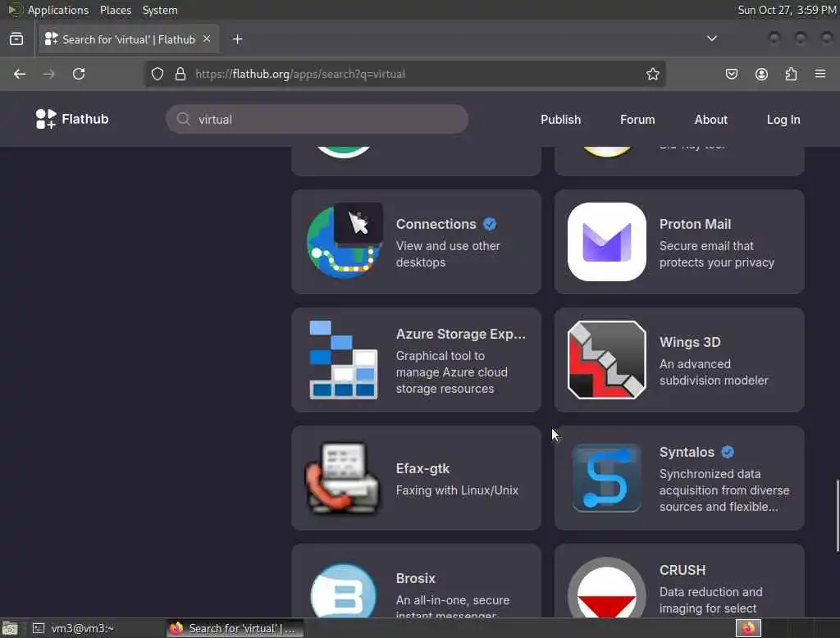Click 'Faxing with Linux/Unix' description

click(457, 490)
